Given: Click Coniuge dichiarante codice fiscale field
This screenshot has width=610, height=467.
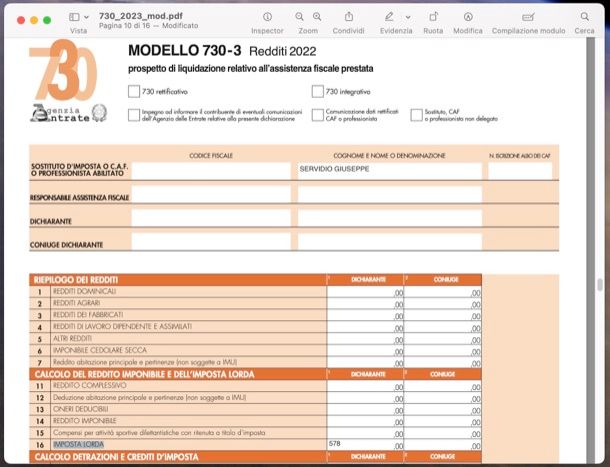Looking at the screenshot, I should click(211, 242).
